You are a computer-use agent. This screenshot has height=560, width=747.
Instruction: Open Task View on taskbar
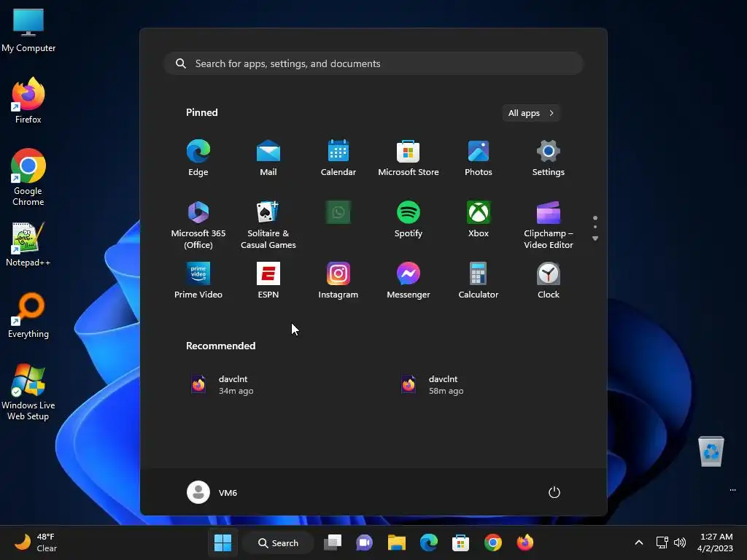(x=333, y=542)
